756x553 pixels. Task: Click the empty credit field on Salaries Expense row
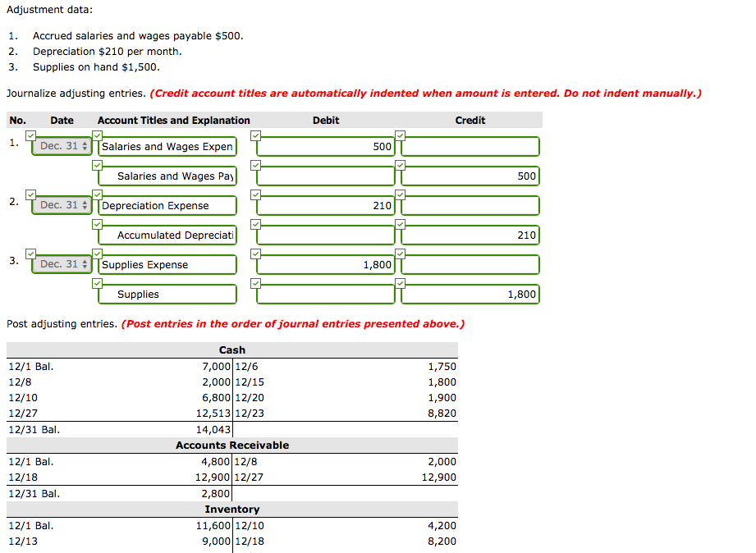470,147
